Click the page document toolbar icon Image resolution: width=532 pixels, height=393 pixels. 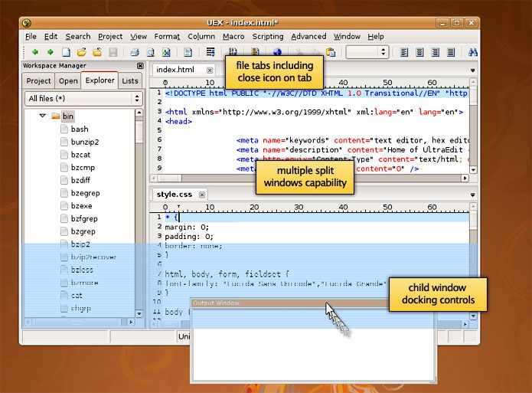(188, 52)
